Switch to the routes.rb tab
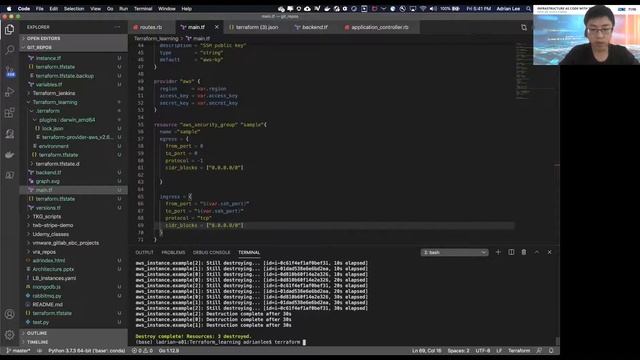640x360 pixels. pos(151,27)
